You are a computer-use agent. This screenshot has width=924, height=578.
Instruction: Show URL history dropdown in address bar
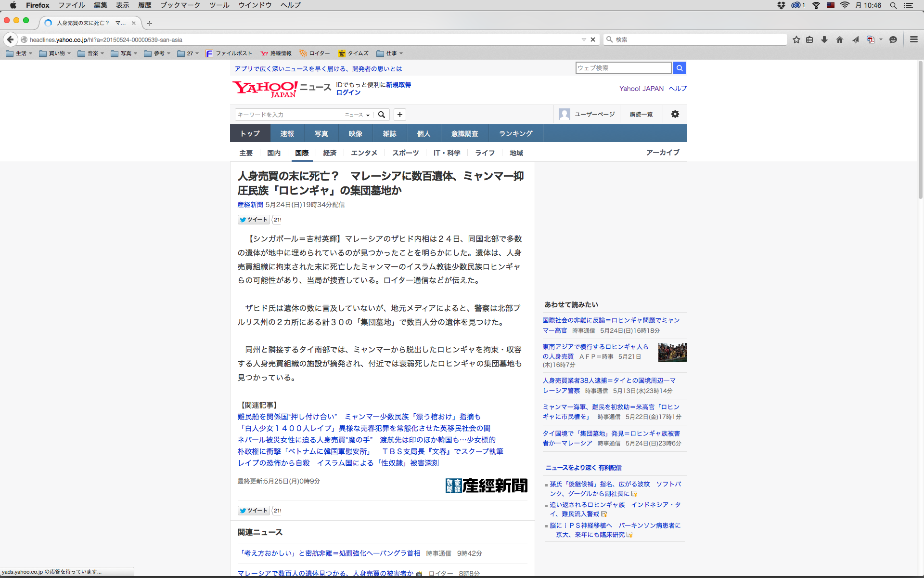click(x=584, y=39)
